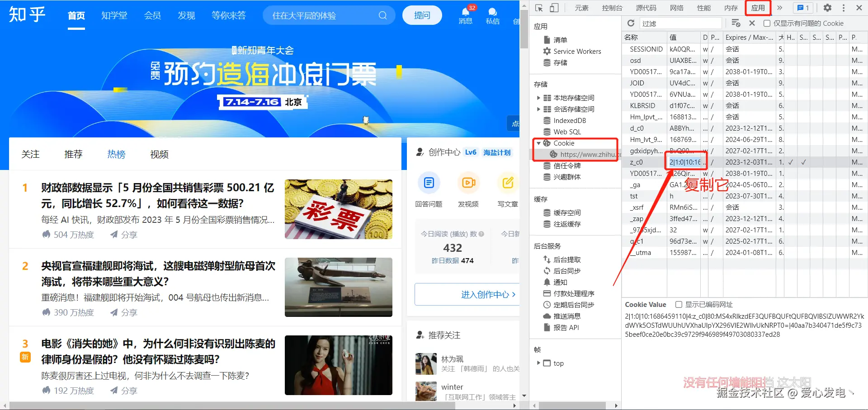Click the 提问 button
The image size is (868, 410).
point(421,15)
